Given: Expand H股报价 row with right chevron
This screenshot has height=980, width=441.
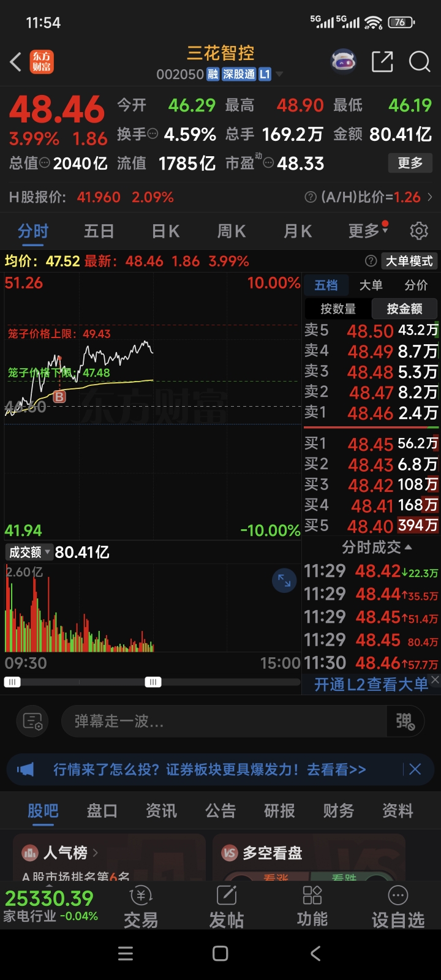Looking at the screenshot, I should (x=430, y=197).
